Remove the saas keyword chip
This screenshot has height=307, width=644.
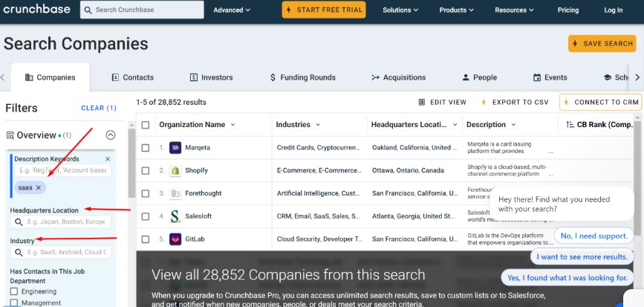click(38, 187)
